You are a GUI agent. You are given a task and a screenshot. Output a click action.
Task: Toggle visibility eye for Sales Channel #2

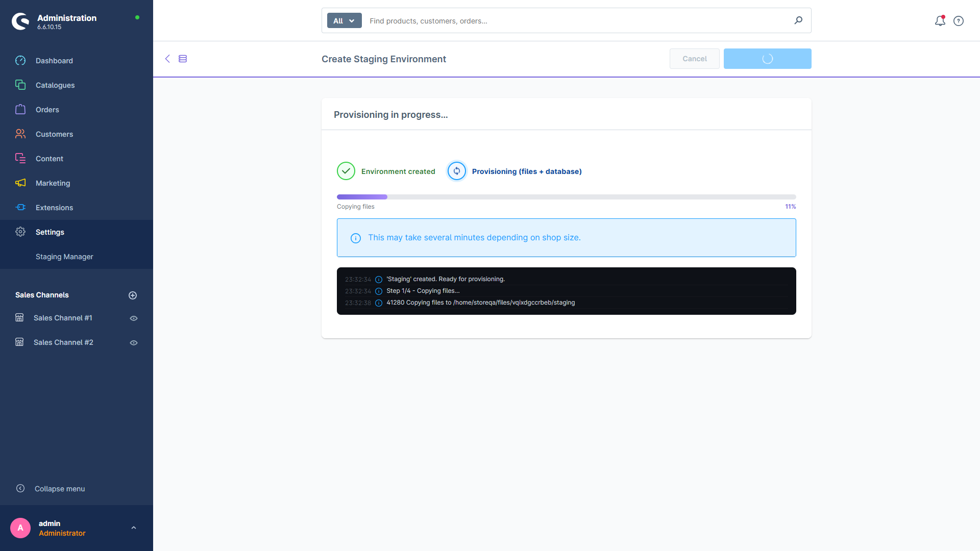pyautogui.click(x=134, y=343)
